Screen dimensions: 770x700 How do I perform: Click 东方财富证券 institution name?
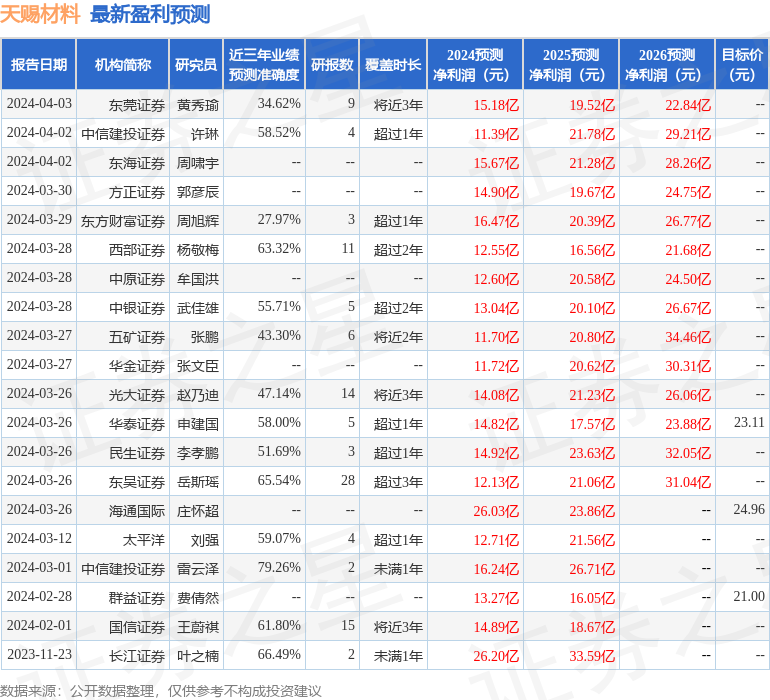point(123,221)
